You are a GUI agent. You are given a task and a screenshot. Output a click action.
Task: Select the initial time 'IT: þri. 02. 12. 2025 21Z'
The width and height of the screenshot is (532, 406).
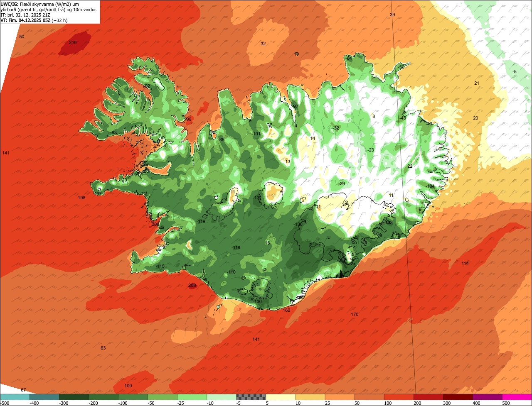(x=26, y=15)
